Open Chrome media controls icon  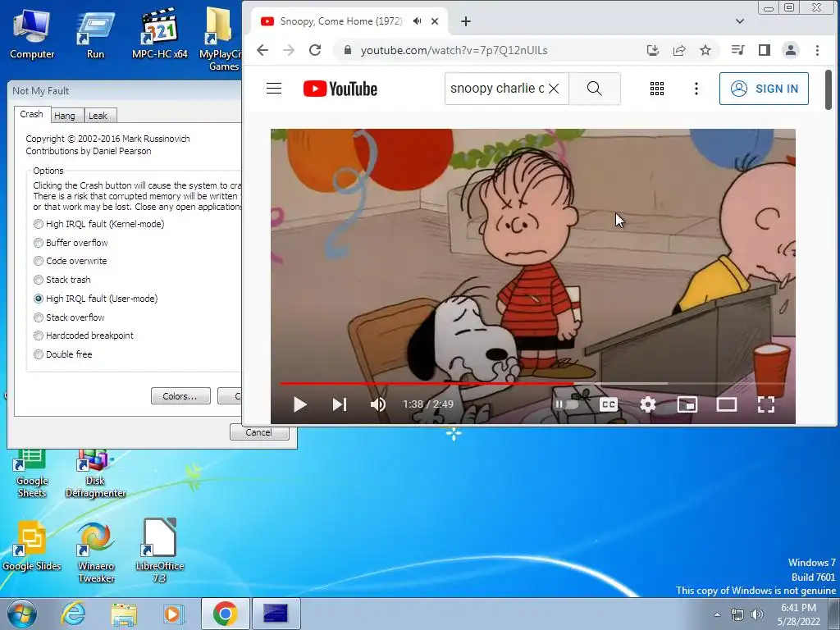click(737, 50)
